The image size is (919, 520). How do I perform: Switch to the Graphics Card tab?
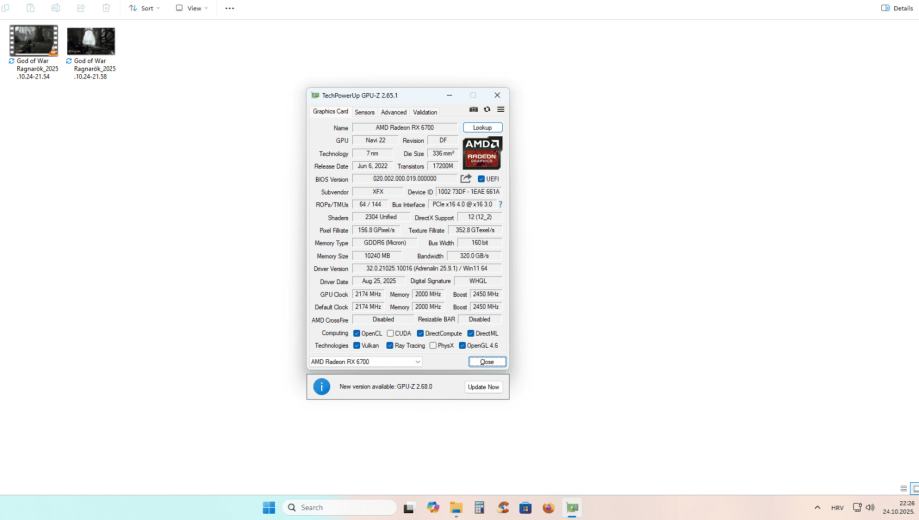(x=330, y=111)
